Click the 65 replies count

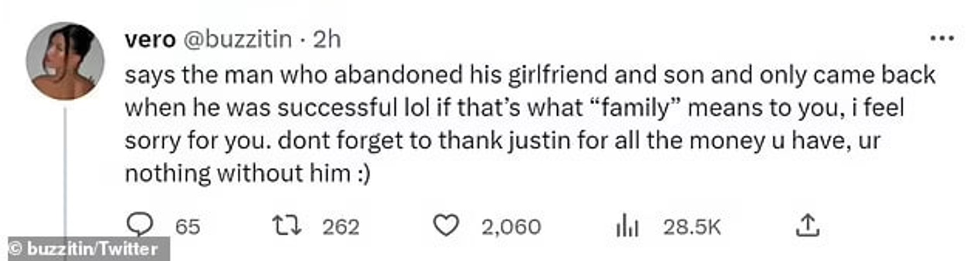coord(187,227)
